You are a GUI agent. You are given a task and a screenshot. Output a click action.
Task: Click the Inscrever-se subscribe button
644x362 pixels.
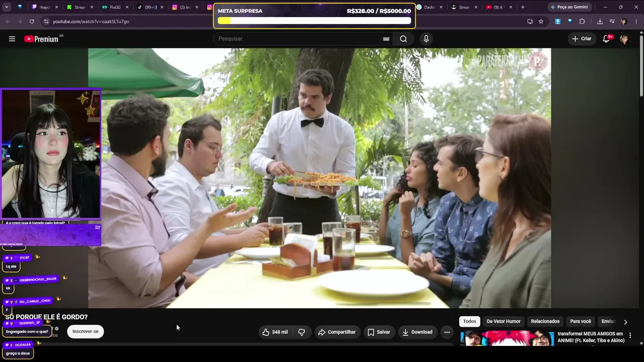[86, 331]
